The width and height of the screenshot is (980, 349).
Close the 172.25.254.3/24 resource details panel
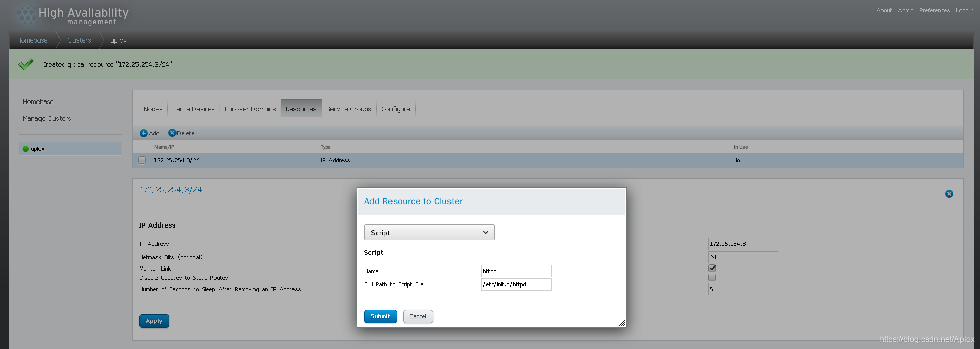949,194
